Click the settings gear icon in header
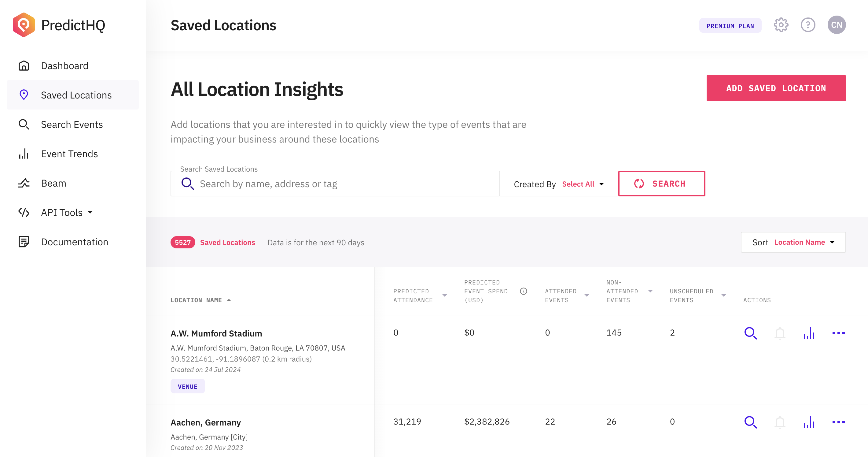The height and width of the screenshot is (457, 868). coord(781,25)
